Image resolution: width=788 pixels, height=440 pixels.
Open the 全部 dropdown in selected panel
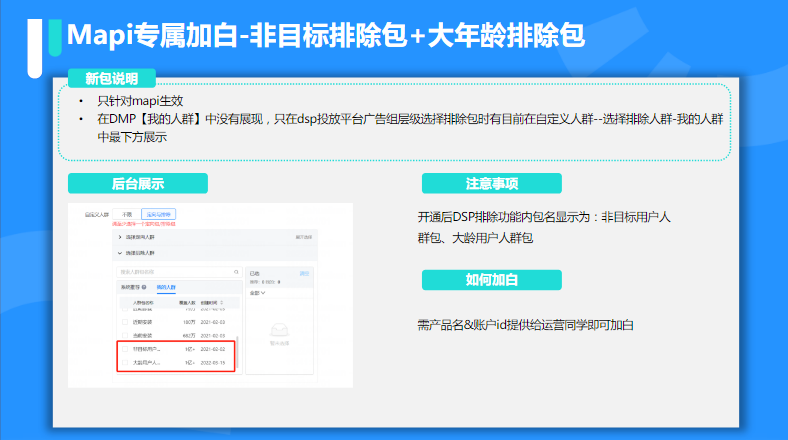click(x=255, y=294)
